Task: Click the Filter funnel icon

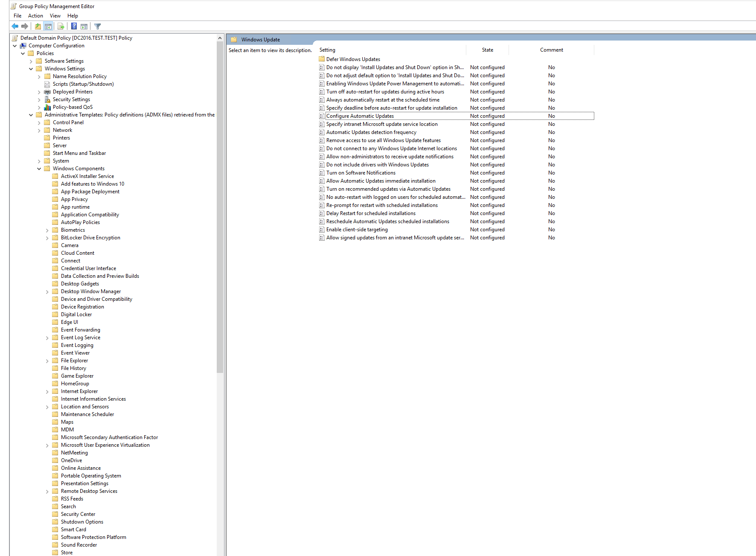Action: [97, 26]
